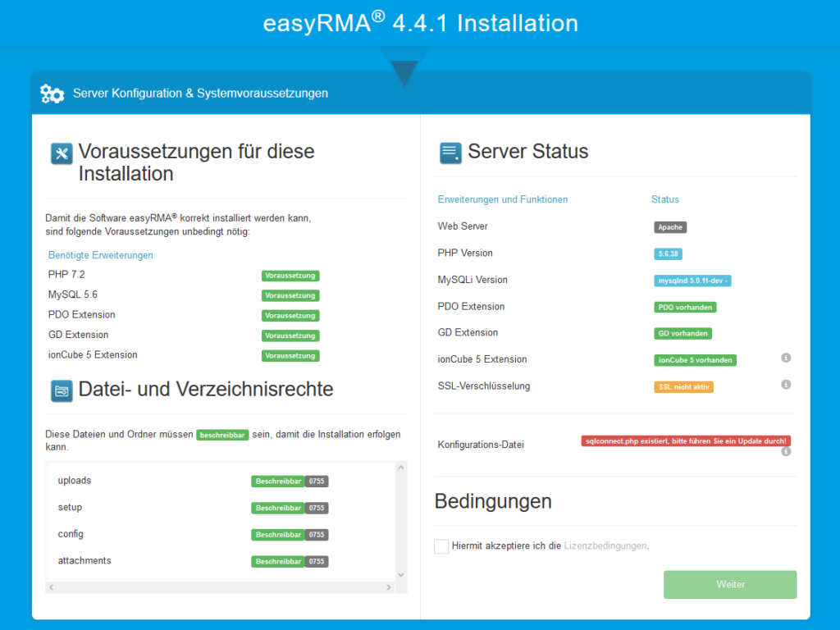Open info icon for ionCube 5 Extension
The image size is (840, 630).
click(786, 358)
